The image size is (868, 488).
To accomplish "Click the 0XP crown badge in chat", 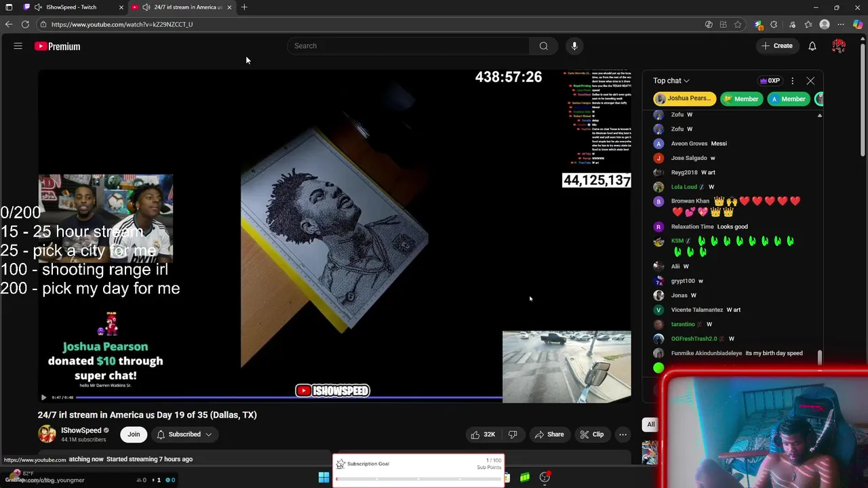I will pos(770,81).
